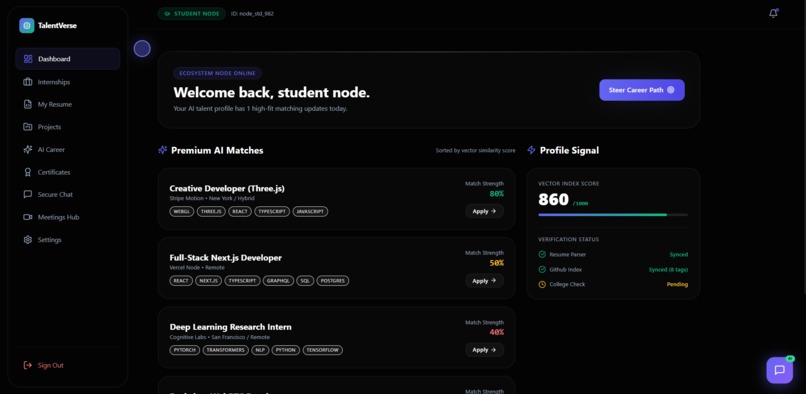The height and width of the screenshot is (394, 806).
Task: Click the TRANSFORMERS skill tag
Action: (226, 350)
